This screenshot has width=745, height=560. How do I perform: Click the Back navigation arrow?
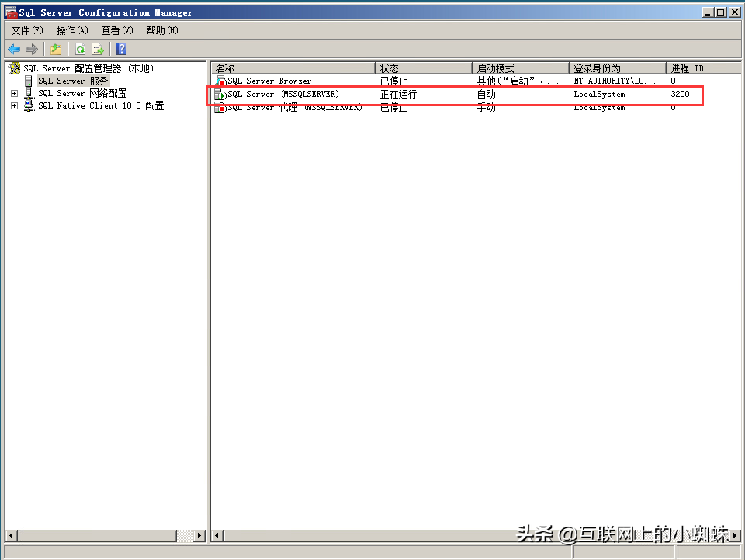pos(14,48)
